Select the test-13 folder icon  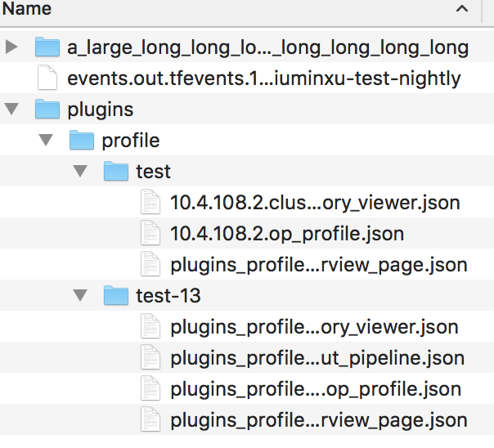pyautogui.click(x=116, y=295)
